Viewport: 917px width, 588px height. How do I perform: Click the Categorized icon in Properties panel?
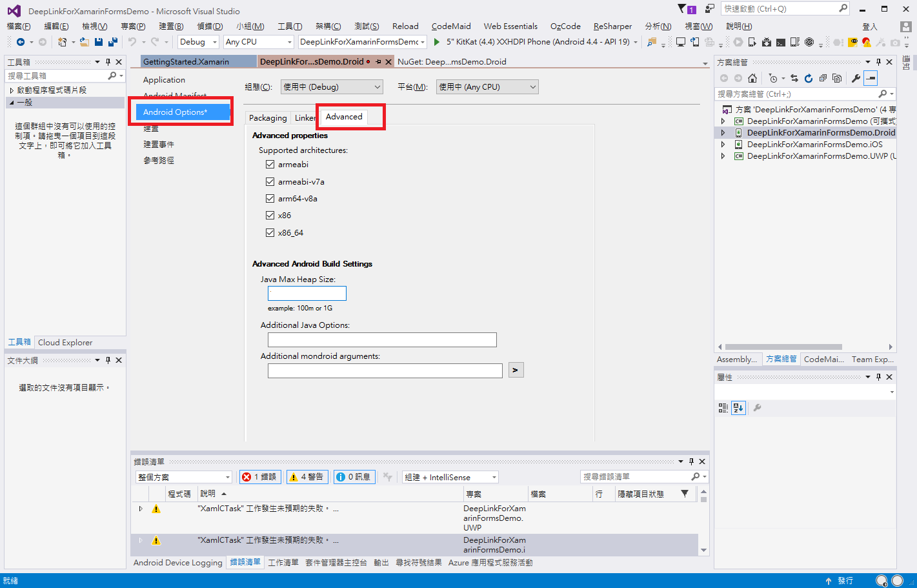723,408
